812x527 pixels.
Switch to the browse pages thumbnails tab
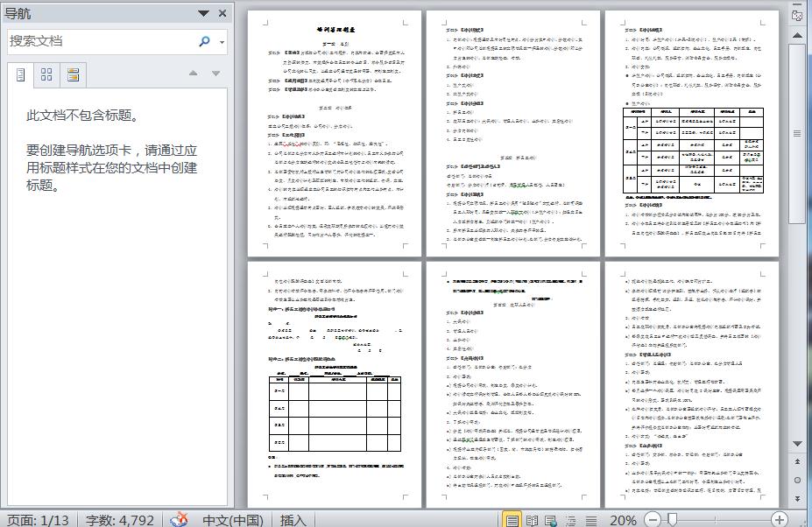(x=47, y=74)
